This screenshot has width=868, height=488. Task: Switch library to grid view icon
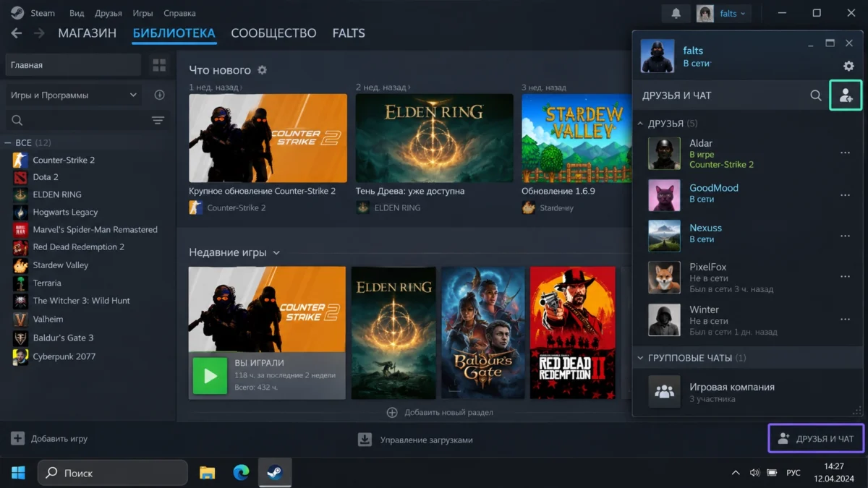coord(159,65)
